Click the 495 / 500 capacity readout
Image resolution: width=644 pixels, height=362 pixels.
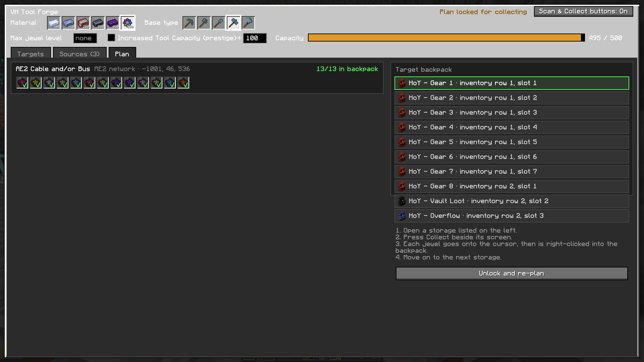click(x=605, y=38)
